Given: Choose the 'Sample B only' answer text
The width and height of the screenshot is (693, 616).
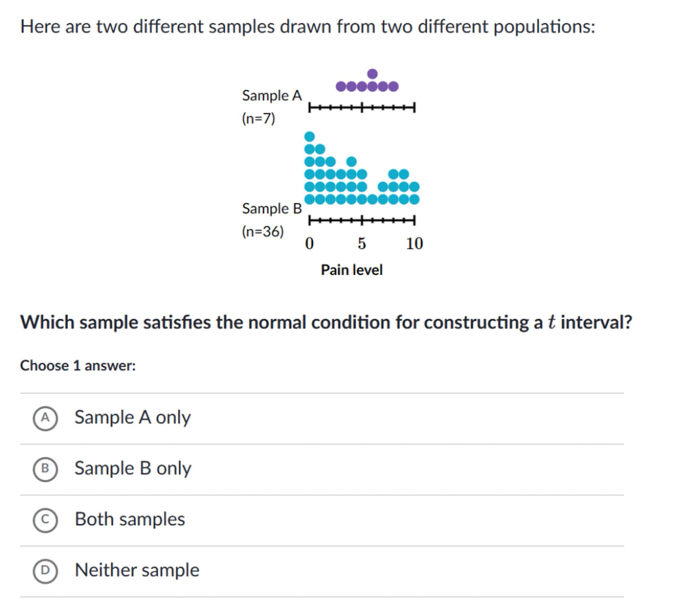Looking at the screenshot, I should click(133, 468).
